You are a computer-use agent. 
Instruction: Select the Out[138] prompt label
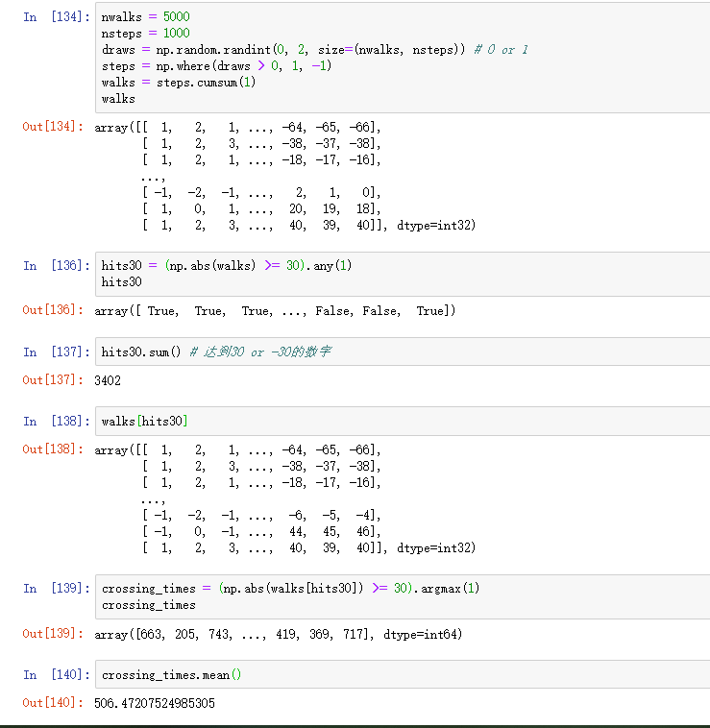[x=53, y=449]
